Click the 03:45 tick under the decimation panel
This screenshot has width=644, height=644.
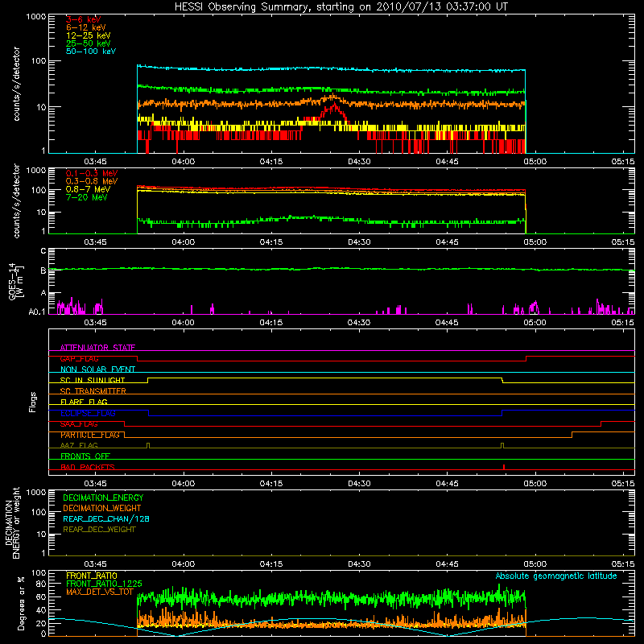[x=95, y=564]
